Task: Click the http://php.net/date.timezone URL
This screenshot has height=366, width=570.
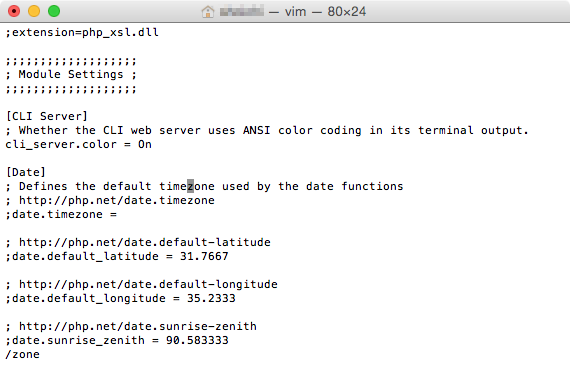Action: coord(117,200)
